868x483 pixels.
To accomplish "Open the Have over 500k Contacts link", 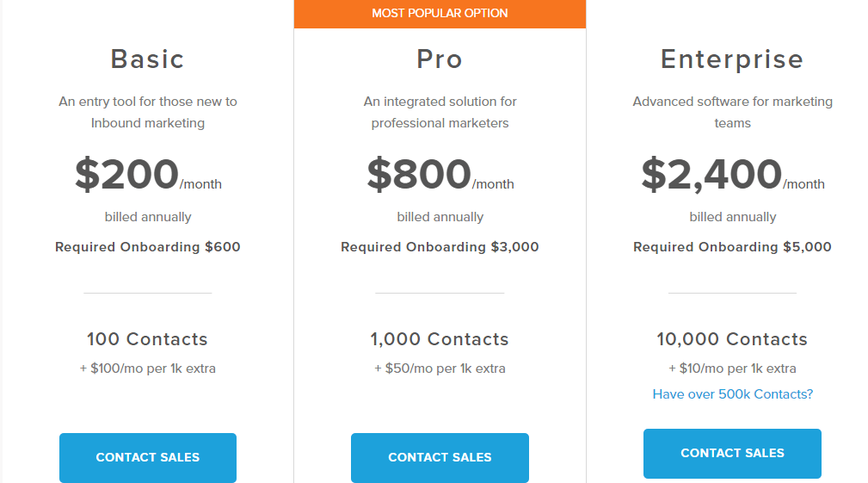I will coord(732,394).
